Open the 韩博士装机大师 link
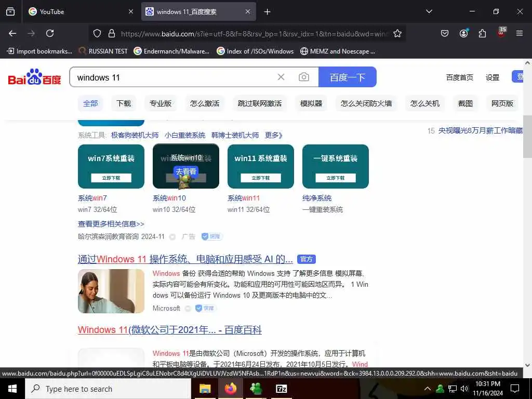The width and height of the screenshot is (532, 399). [235, 135]
